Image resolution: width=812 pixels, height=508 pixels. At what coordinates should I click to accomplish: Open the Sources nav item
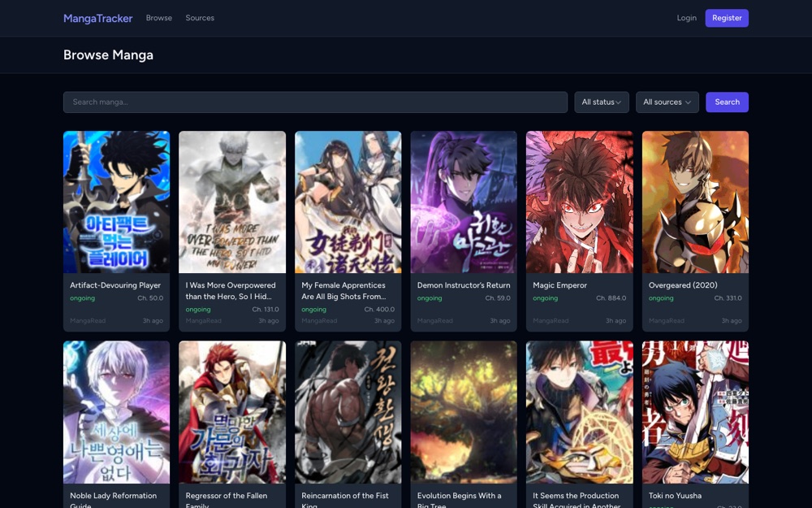click(x=200, y=18)
